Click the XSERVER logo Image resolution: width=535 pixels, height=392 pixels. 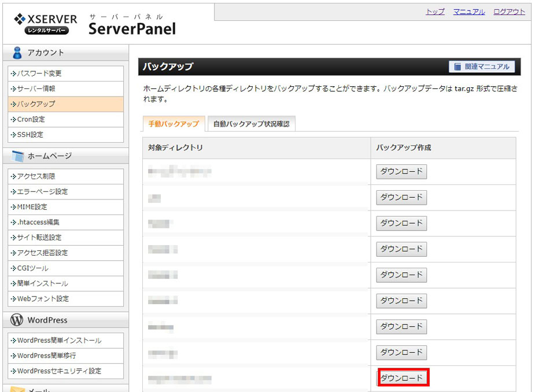46,24
